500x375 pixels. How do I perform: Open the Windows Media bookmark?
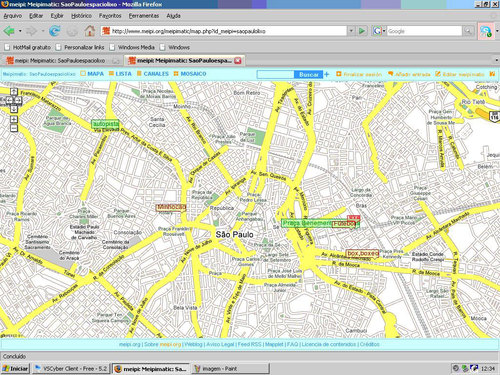[x=132, y=47]
